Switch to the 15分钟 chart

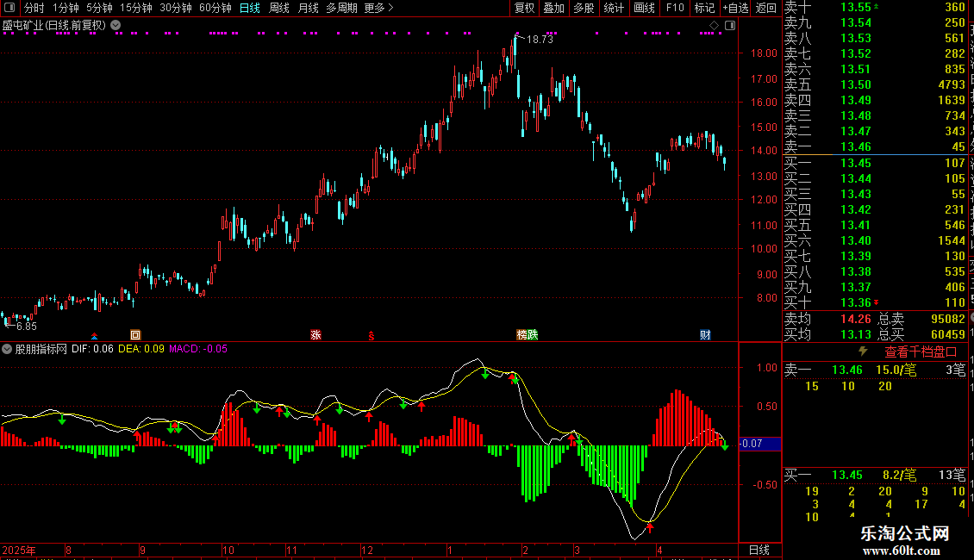click(136, 8)
